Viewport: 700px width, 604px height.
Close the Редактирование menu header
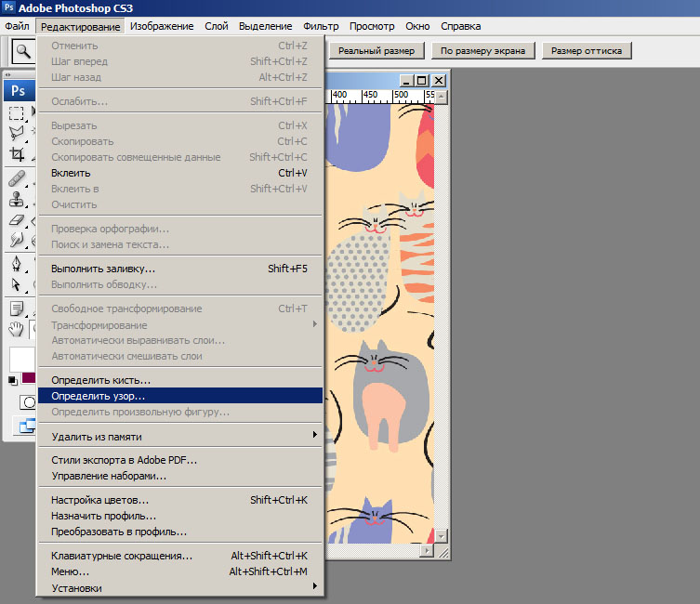coord(80,27)
